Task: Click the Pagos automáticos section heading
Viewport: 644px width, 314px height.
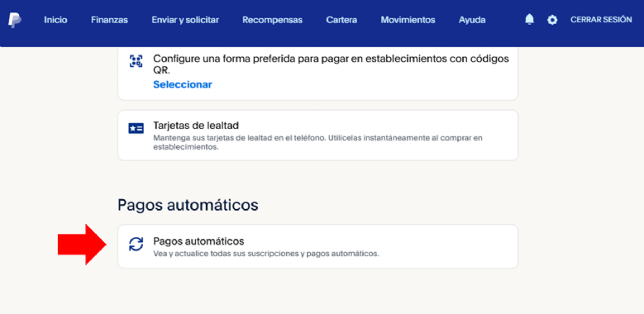Action: click(188, 205)
